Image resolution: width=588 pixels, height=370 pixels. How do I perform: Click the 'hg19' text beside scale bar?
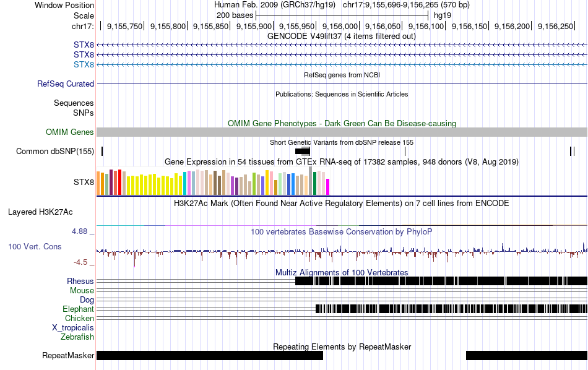point(443,15)
